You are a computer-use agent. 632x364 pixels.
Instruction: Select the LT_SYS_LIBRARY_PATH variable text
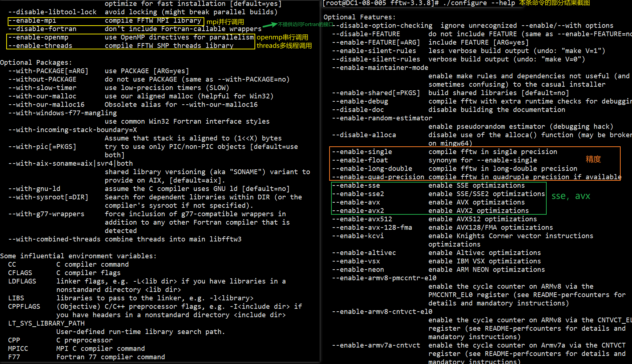46,323
